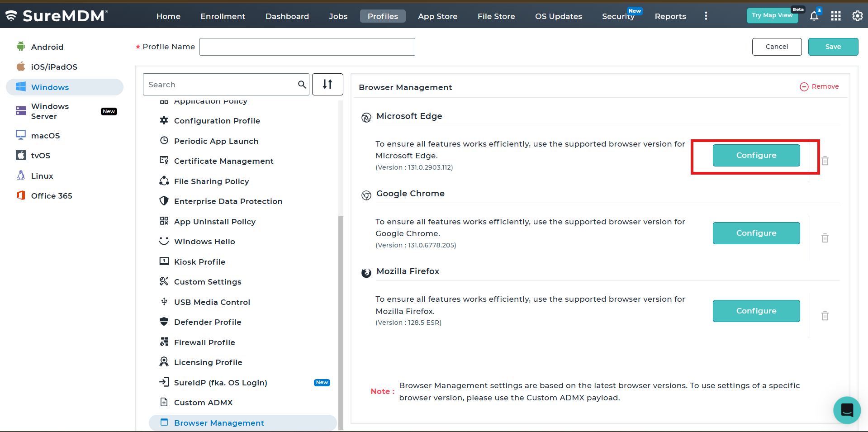Delete the Mozilla Firefox configuration trash icon
Screen dimensions: 868x432
(x=825, y=316)
